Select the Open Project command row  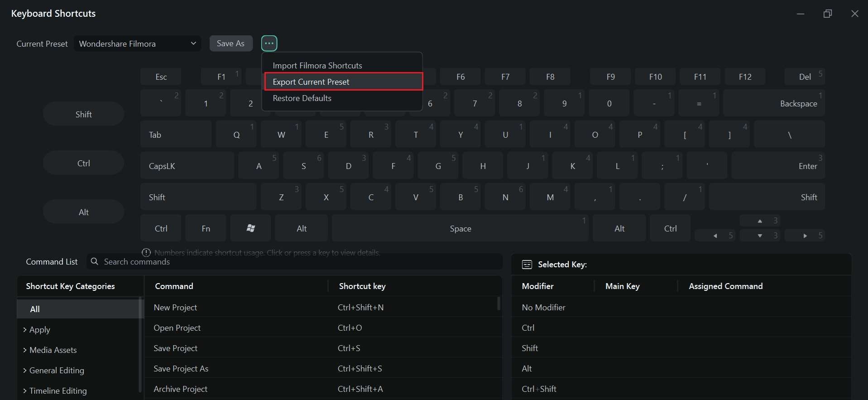coord(322,328)
